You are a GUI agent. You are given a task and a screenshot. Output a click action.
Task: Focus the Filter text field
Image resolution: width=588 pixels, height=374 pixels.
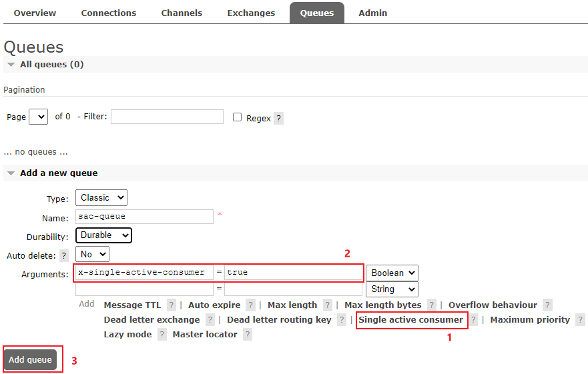coord(167,117)
